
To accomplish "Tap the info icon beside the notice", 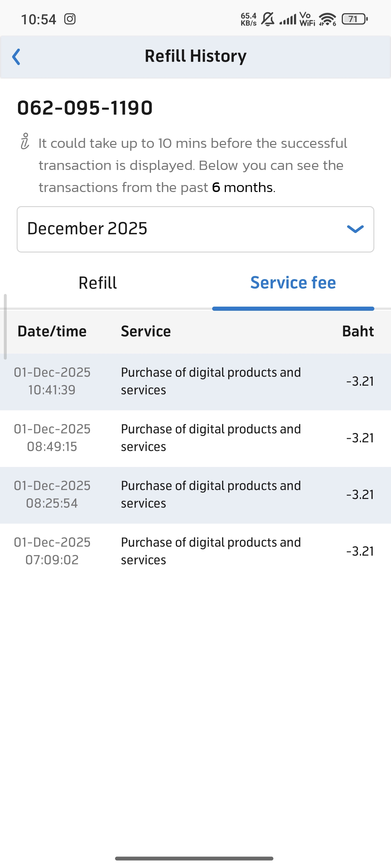I will [x=25, y=141].
